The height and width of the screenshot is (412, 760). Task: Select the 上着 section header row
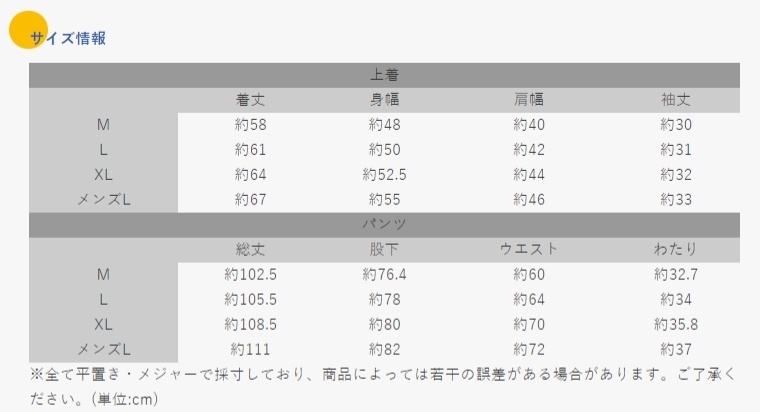[x=384, y=75]
